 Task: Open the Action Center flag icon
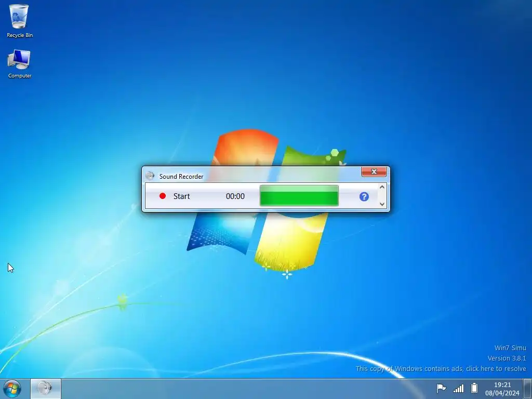click(441, 388)
